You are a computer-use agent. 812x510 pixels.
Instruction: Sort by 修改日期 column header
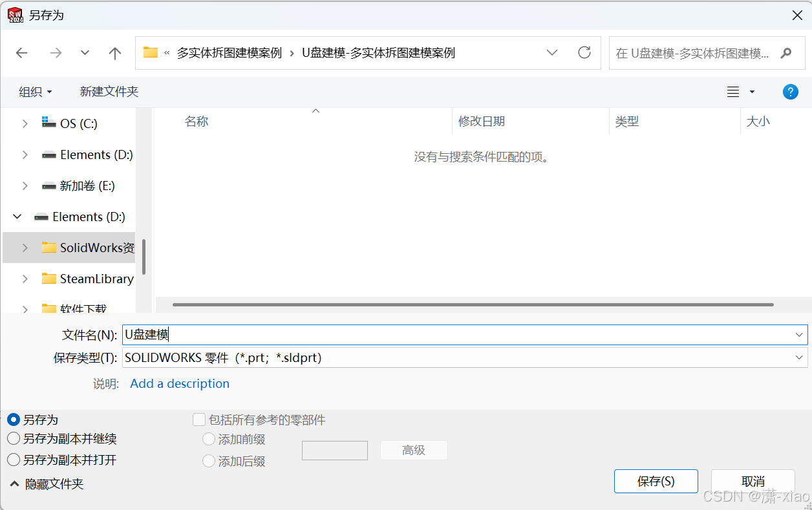pos(482,121)
